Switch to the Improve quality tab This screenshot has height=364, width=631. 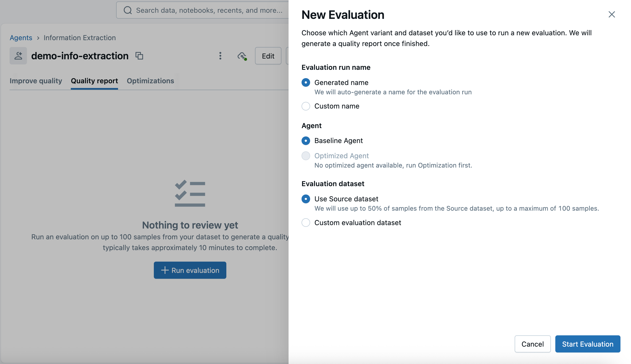coord(36,81)
